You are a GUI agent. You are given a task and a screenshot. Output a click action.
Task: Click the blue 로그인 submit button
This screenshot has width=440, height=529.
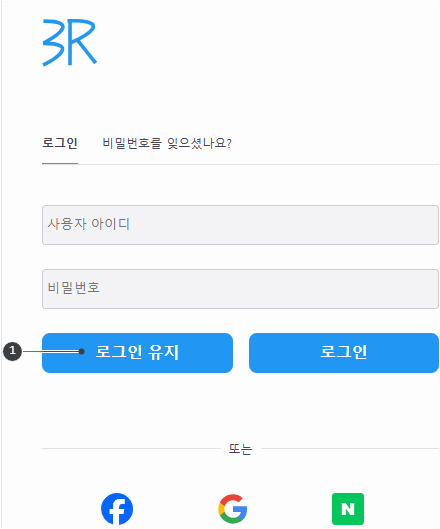click(x=344, y=353)
